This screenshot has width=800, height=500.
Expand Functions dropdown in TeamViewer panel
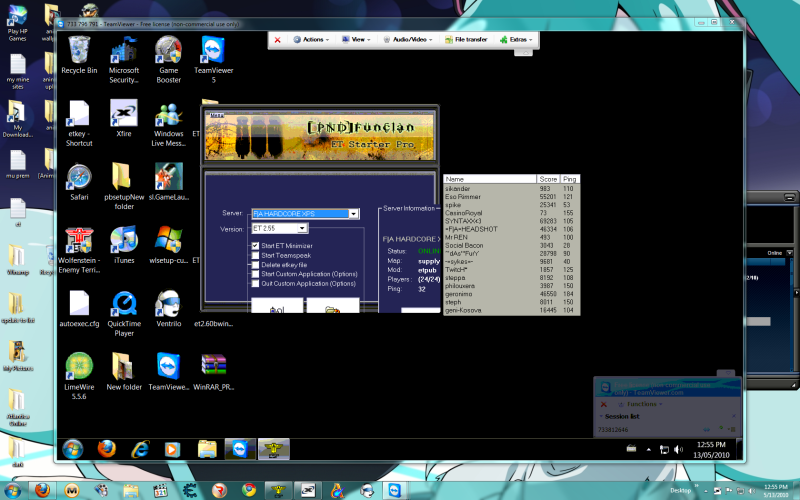640,404
